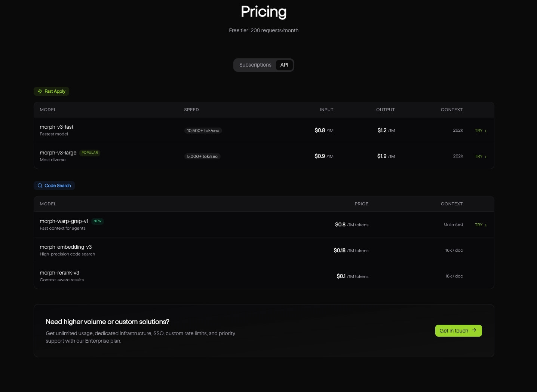Select the morph-warp-grep-v1 model name
Viewport: 537px width, 392px height.
point(64,221)
